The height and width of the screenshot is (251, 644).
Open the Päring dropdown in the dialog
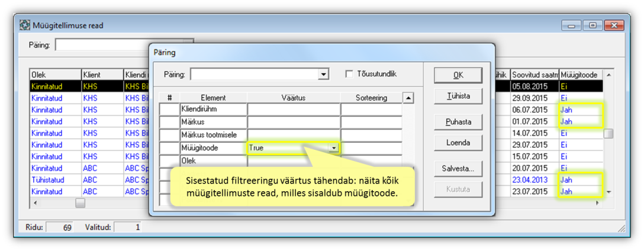click(x=324, y=75)
